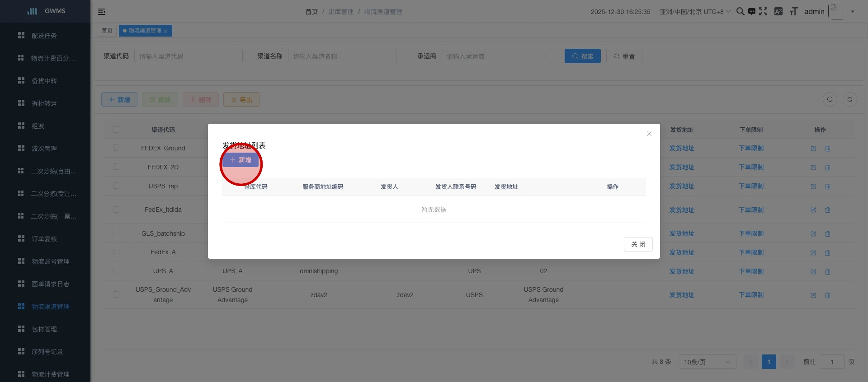The image size is (868, 382).
Task: Open 物流账号管理 in the sidebar
Action: [x=45, y=261]
